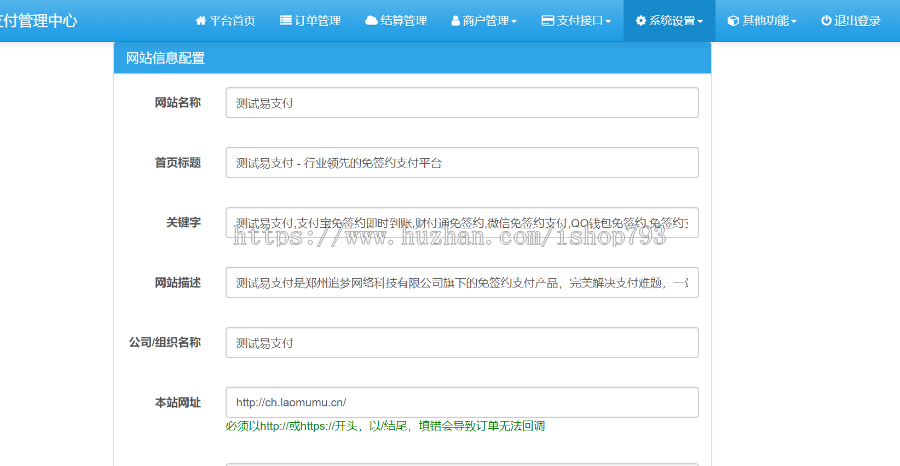The image size is (900, 466).
Task: Click the 网站描述 text field
Action: [x=461, y=283]
